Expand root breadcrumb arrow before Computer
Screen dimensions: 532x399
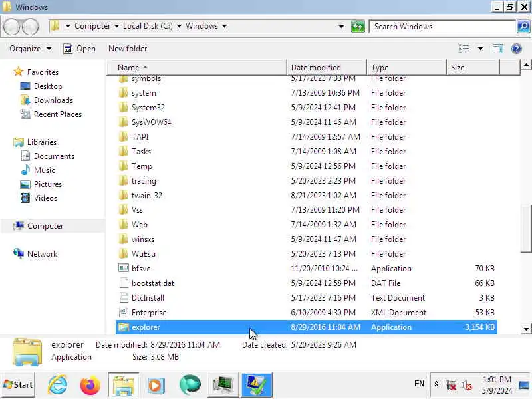(x=68, y=26)
